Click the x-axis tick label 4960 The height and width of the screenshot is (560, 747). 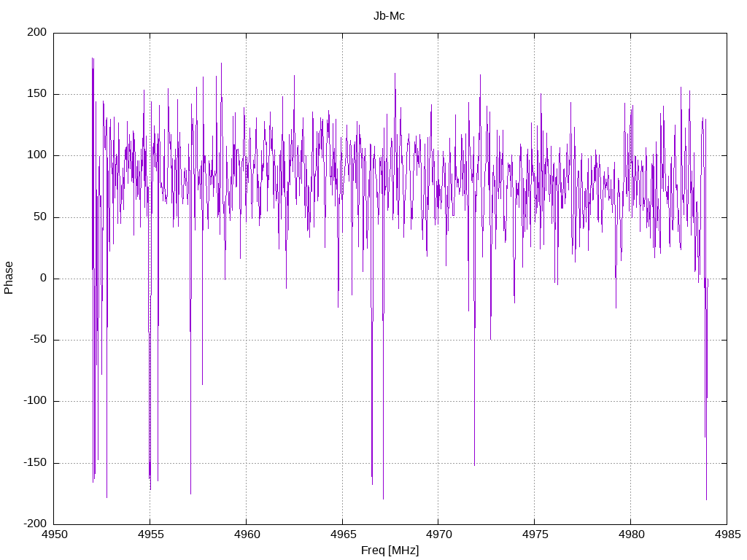(247, 534)
